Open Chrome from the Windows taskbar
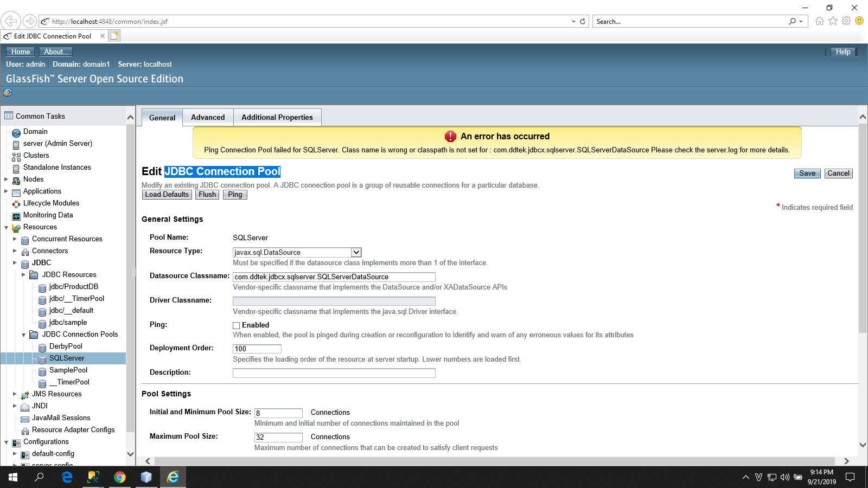The height and width of the screenshot is (488, 868). [120, 477]
